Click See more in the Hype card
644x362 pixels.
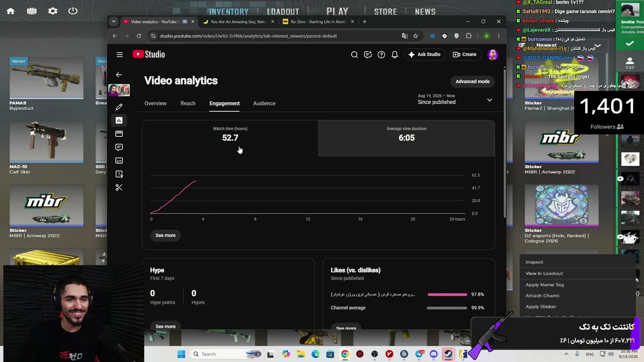point(166,326)
